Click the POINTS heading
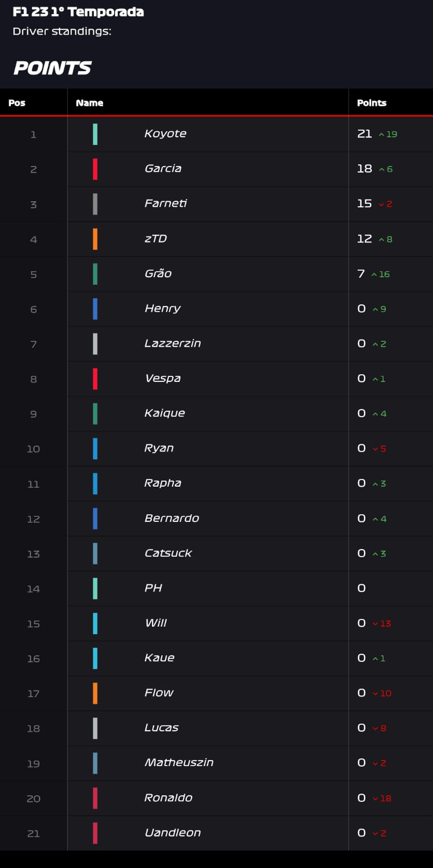433x868 pixels. click(x=53, y=68)
